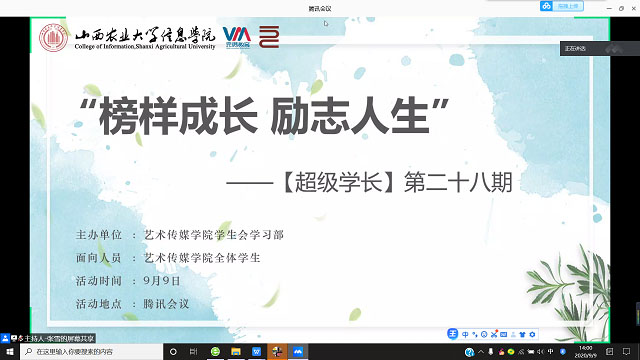This screenshot has width=640, height=360.
Task: Toggle Chinese/English mode in input method bar
Action: click(x=465, y=335)
